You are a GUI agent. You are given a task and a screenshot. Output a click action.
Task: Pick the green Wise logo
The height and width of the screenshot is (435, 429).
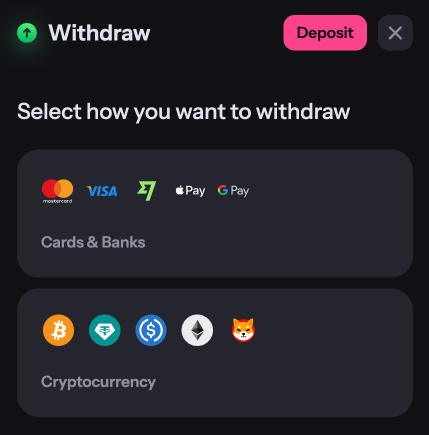click(x=146, y=191)
